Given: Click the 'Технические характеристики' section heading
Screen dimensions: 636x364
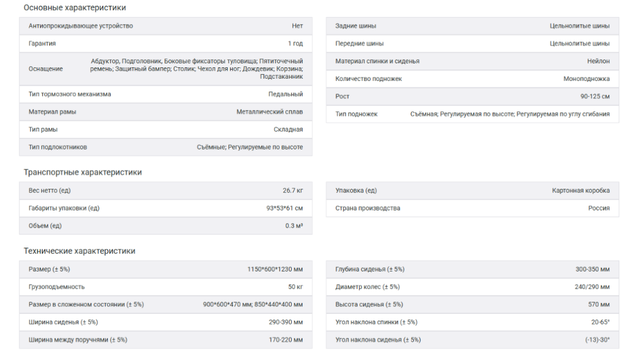Looking at the screenshot, I should 79,251.
